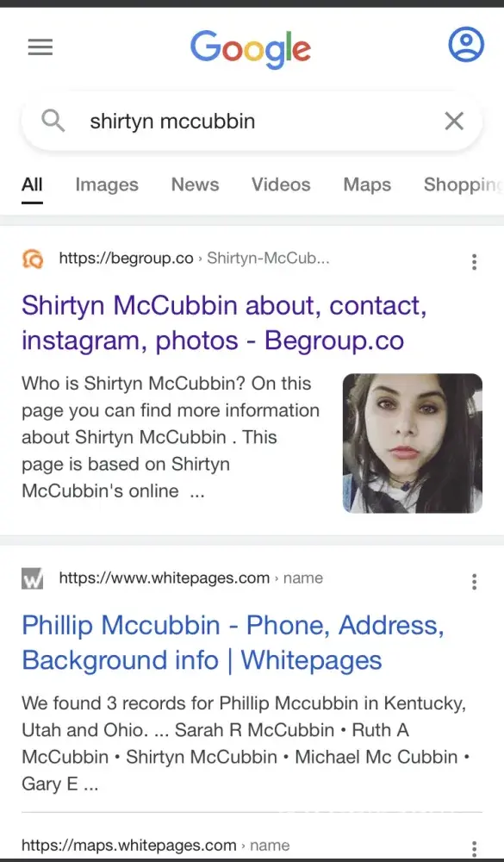Open the Begroup result photo thumbnail

(x=412, y=443)
